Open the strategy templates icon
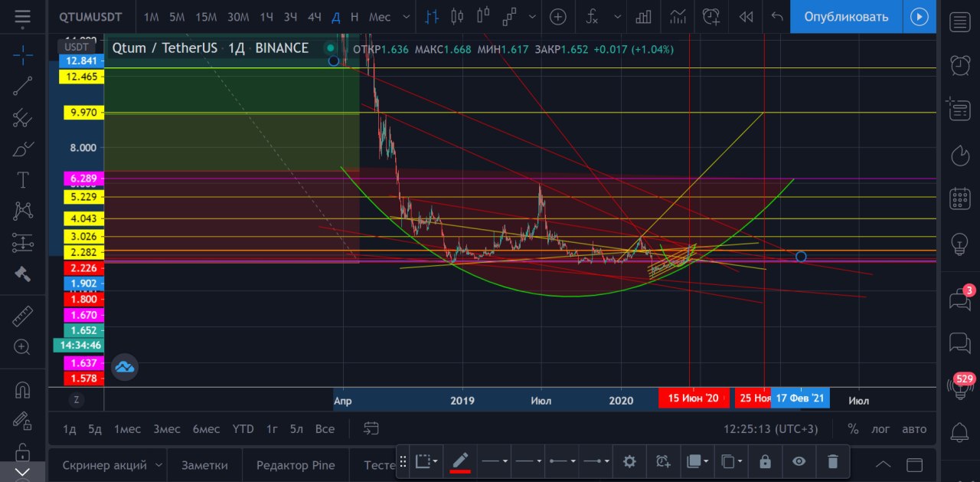This screenshot has width=980, height=482. tap(677, 16)
